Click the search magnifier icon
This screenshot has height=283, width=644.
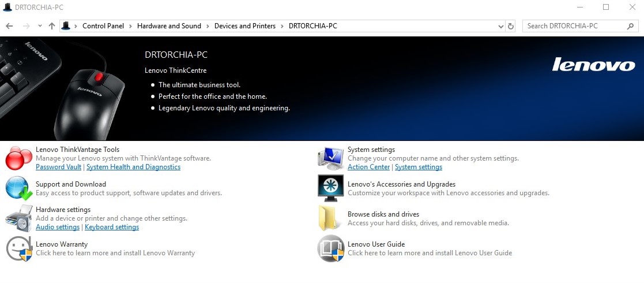pos(630,26)
